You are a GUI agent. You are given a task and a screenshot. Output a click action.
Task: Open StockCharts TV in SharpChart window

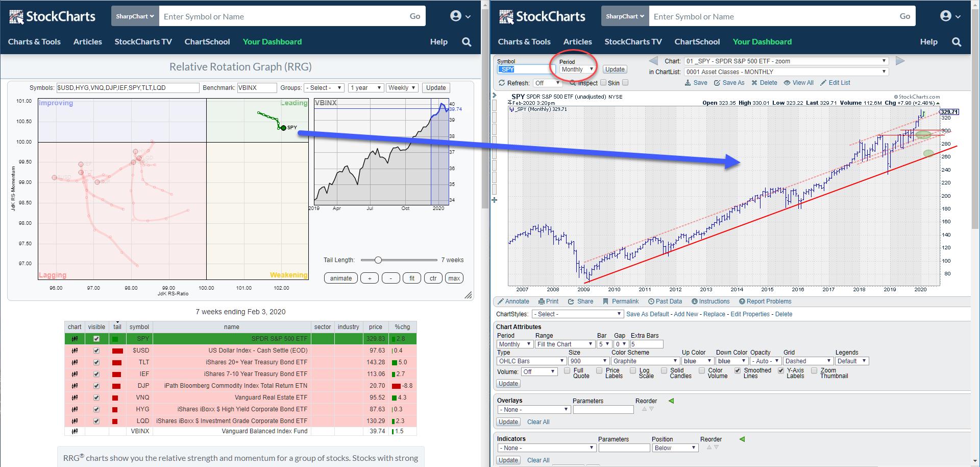pos(633,42)
